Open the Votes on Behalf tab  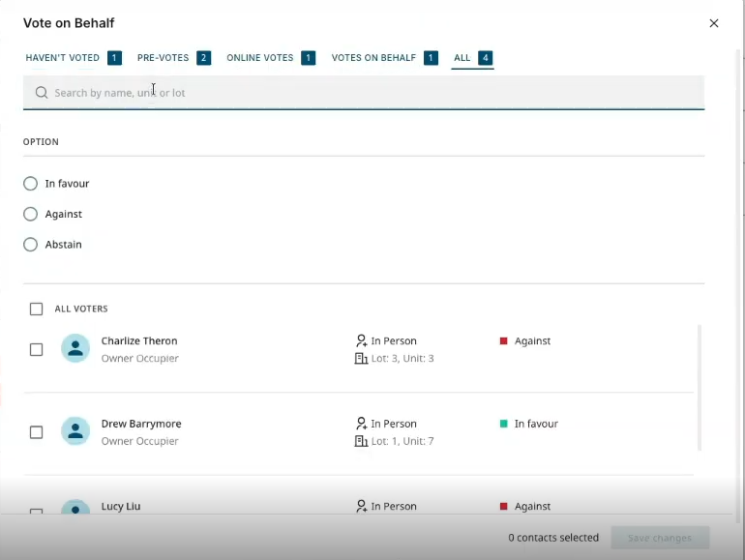(385, 58)
